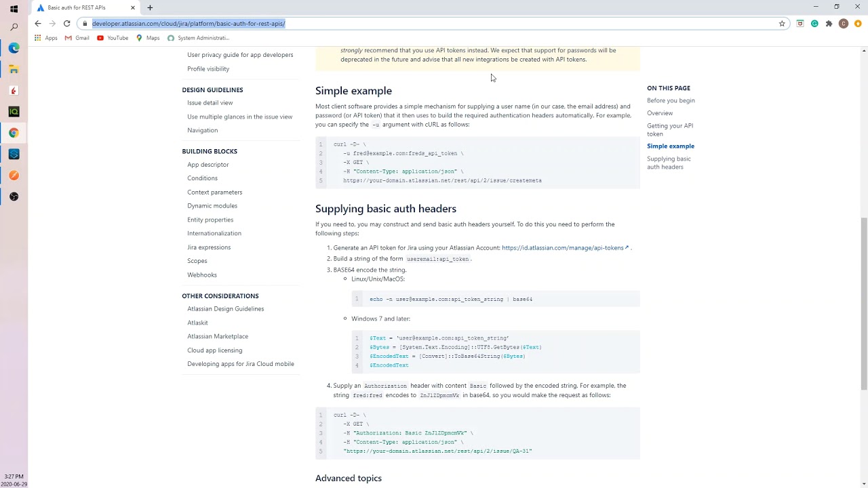Jump to Supplying basic auth headers in page nav
The width and height of the screenshot is (868, 488).
coord(669,163)
